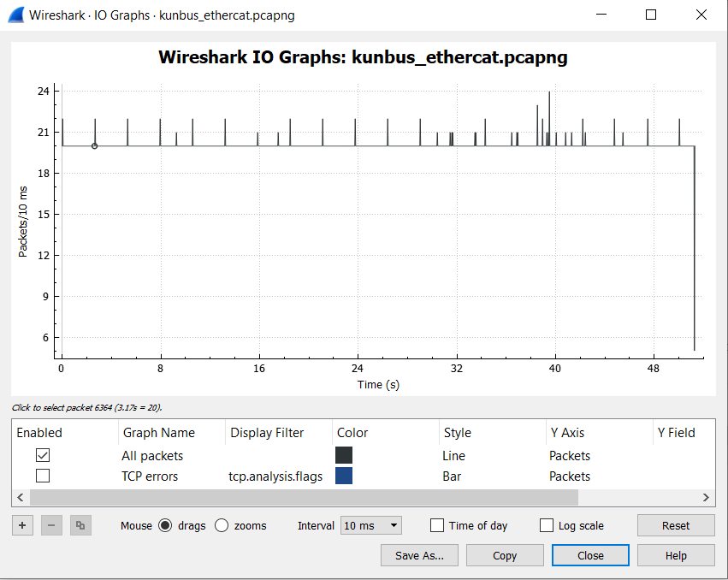Close the IO Graphs dialog
The width and height of the screenshot is (728, 580).
[x=590, y=555]
